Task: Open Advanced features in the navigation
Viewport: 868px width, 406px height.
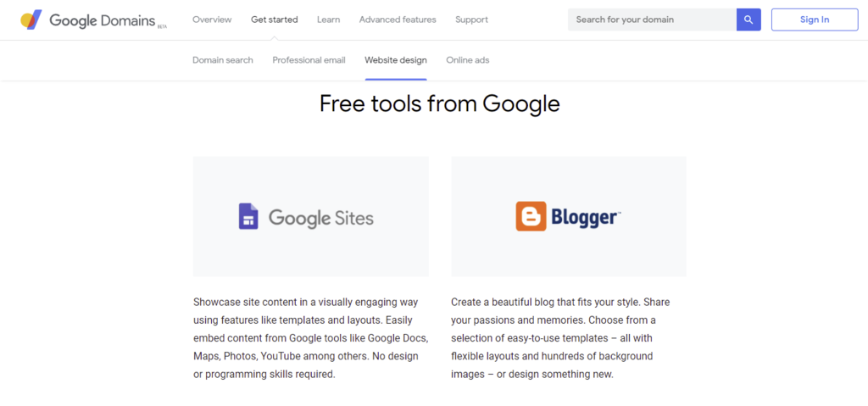Action: [398, 19]
